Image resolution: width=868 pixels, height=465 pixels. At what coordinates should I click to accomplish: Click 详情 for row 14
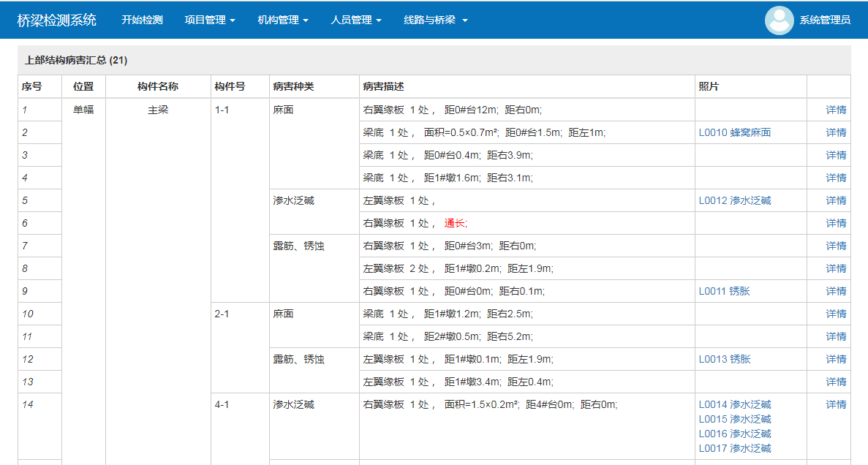[x=836, y=404]
